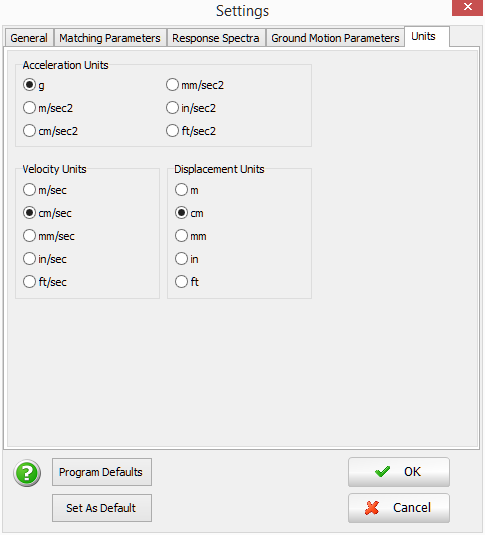This screenshot has width=485, height=535.
Task: Select m/sec velocity unit
Action: pyautogui.click(x=45, y=190)
